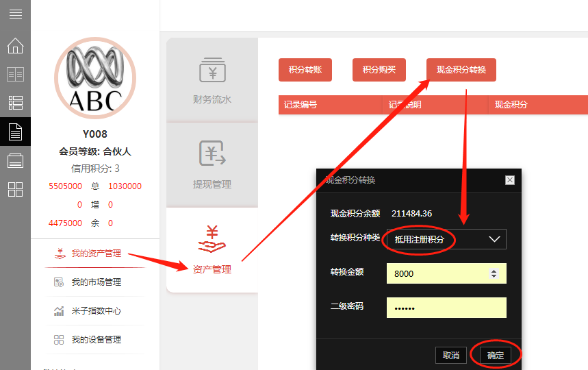Image resolution: width=588 pixels, height=370 pixels.
Task: Click the chart icon beside 米子指数中心
Action: 59,310
